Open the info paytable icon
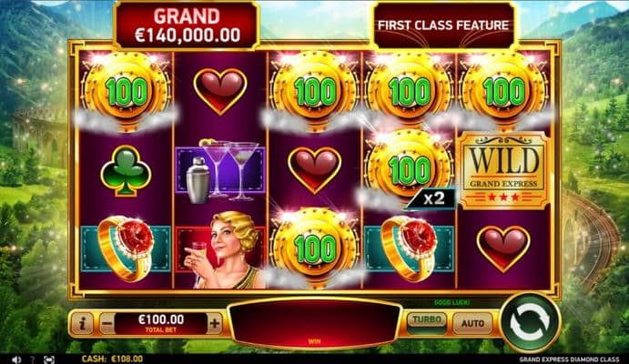 coord(82,323)
